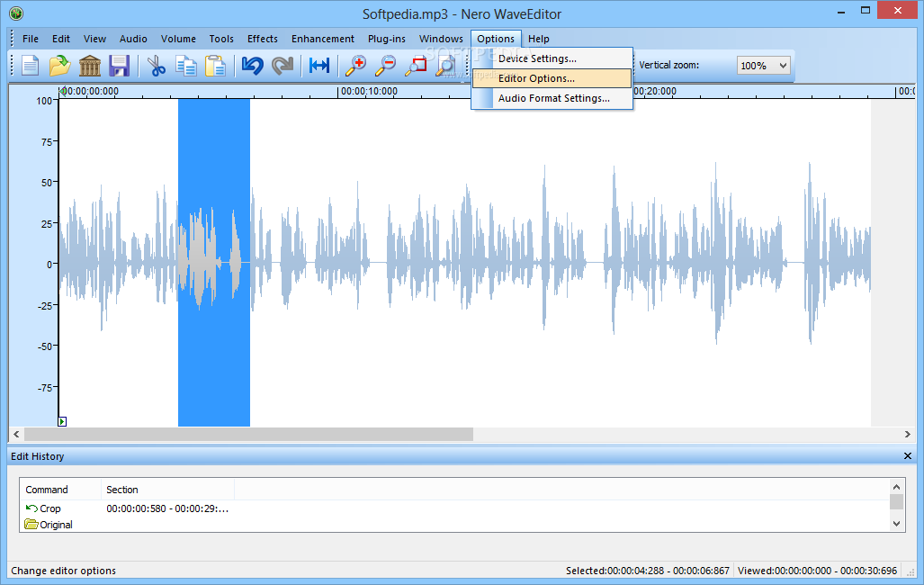Click the Selected time status bar entry
The width and height of the screenshot is (924, 585).
[x=648, y=571]
